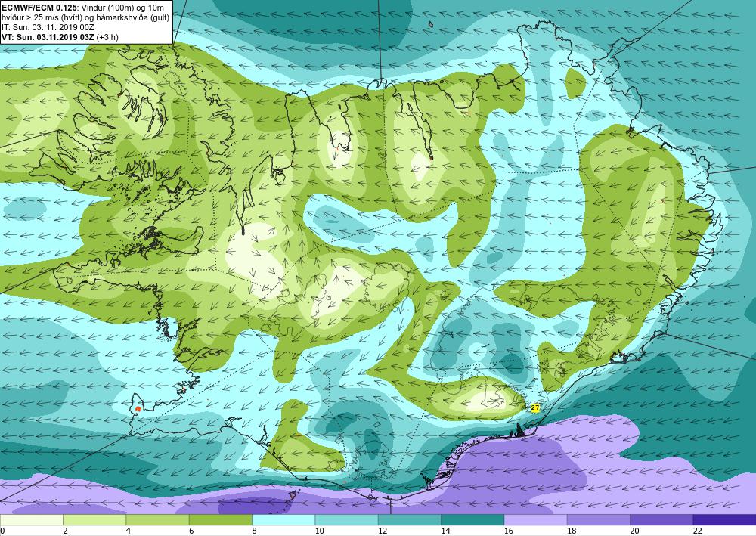Viewport: 756px width, 536px height.
Task: Click the 12–14 m/s legend color swatch
Action: click(409, 519)
